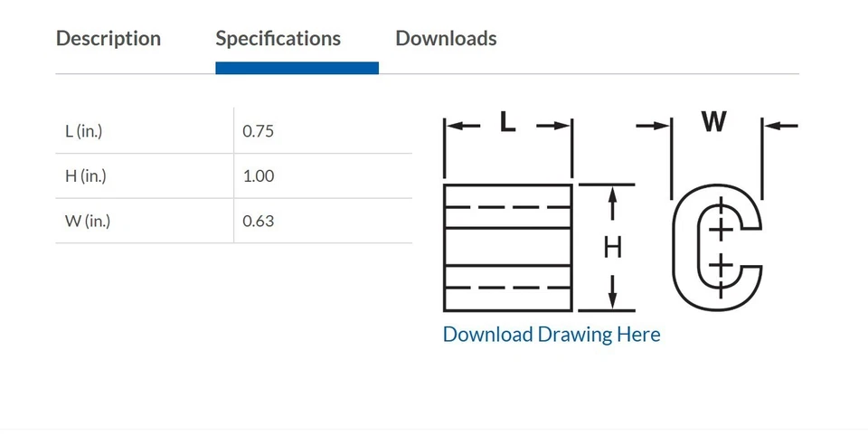
Task: Click the H (in.) row label
Action: (86, 175)
